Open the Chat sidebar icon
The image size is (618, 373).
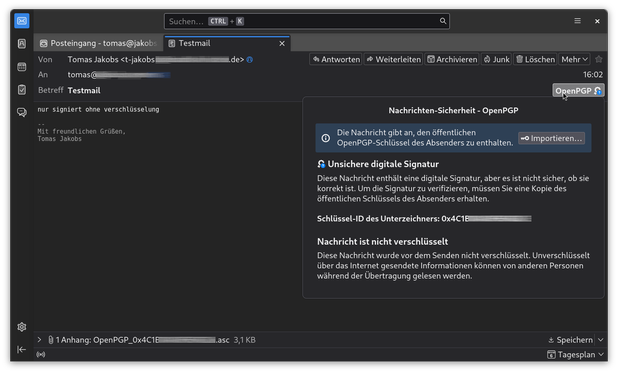(22, 112)
